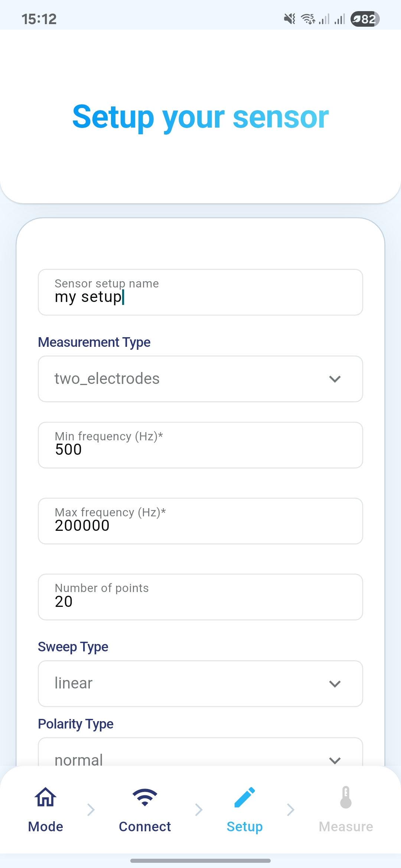Tap the Measure thermometer icon
Viewport: 401px width, 868px height.
click(346, 797)
